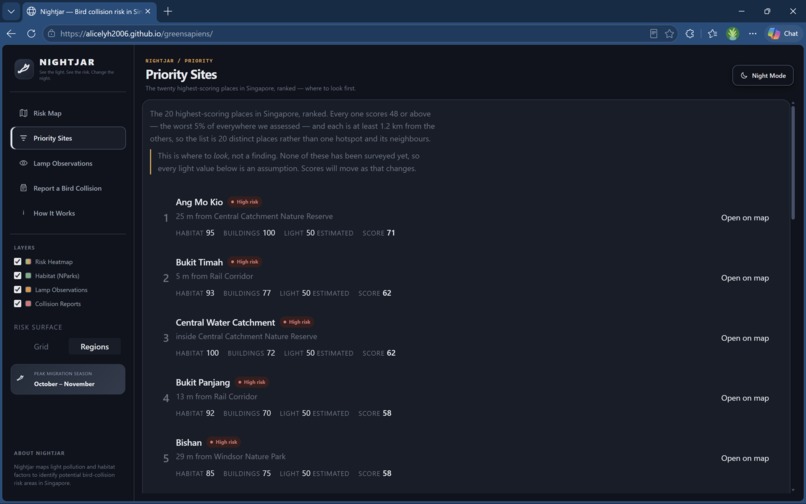The height and width of the screenshot is (504, 806).
Task: Click the browser address bar URL
Action: click(x=136, y=33)
